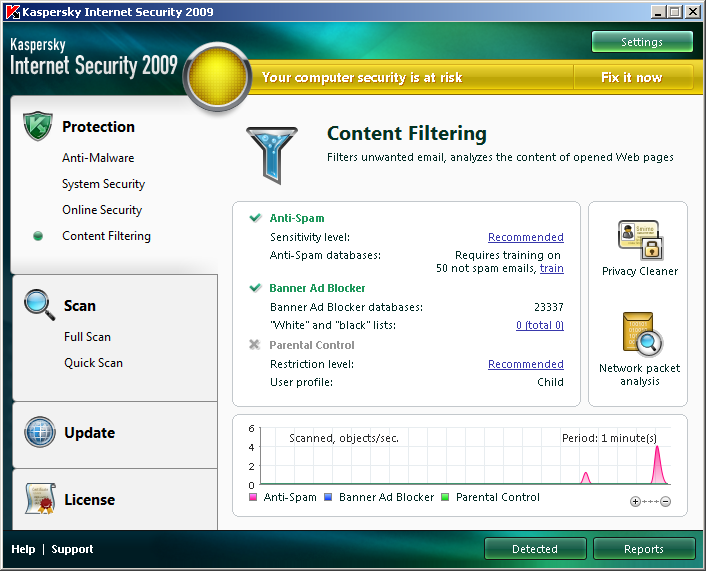This screenshot has height=571, width=706.
Task: Click the Scan magnifying glass icon
Action: pos(40,305)
